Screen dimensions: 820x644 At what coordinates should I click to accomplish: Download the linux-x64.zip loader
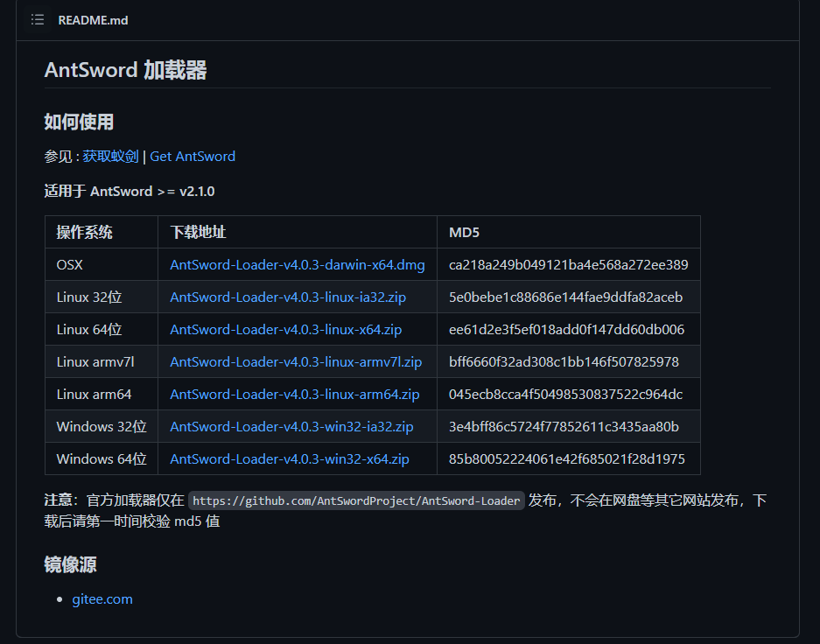[285, 330]
